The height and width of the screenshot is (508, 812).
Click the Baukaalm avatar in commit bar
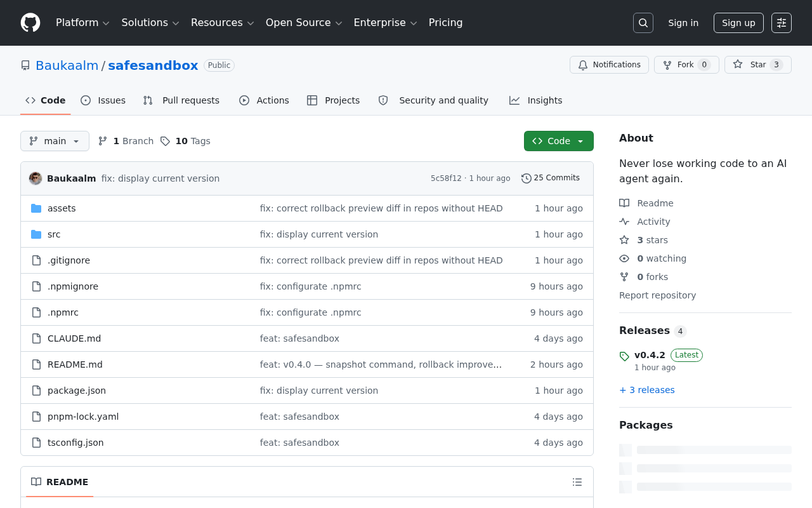[36, 178]
